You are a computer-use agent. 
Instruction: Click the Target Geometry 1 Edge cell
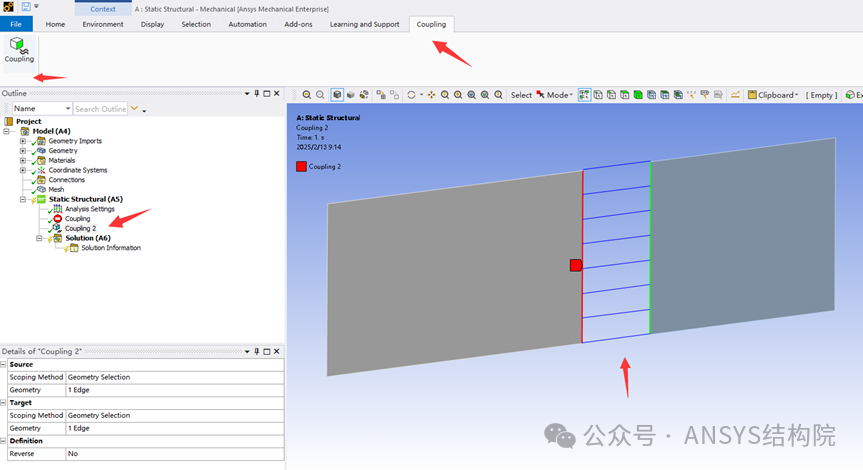pyautogui.click(x=174, y=428)
